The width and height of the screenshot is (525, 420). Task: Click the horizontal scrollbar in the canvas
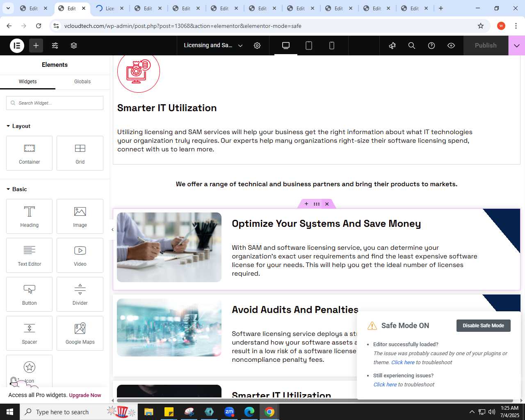[315, 400]
